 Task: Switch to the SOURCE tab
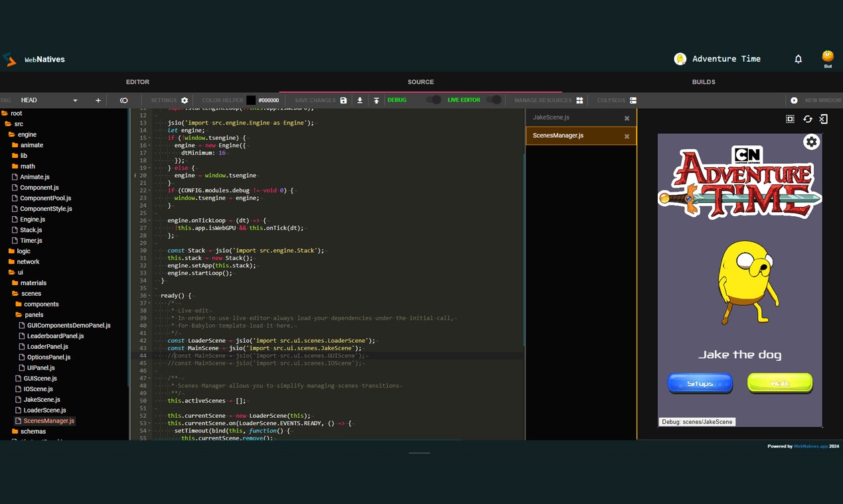pos(421,82)
